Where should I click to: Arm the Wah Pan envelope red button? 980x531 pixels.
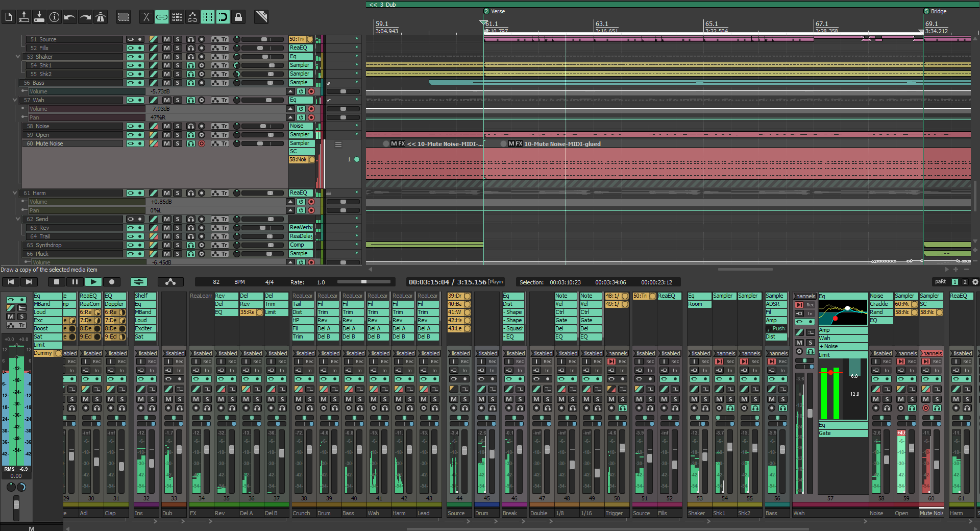[311, 117]
